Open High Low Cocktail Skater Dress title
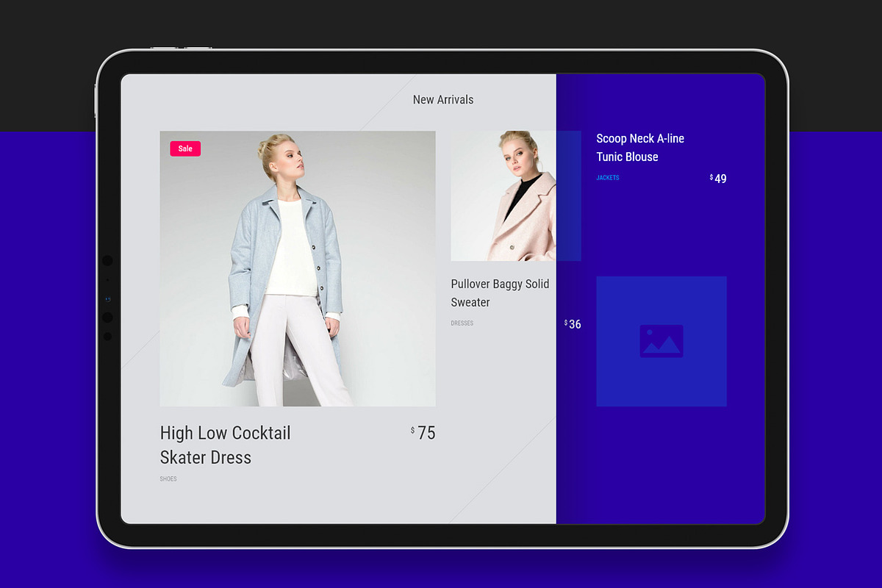Screen dimensions: 882x588 pos(226,445)
